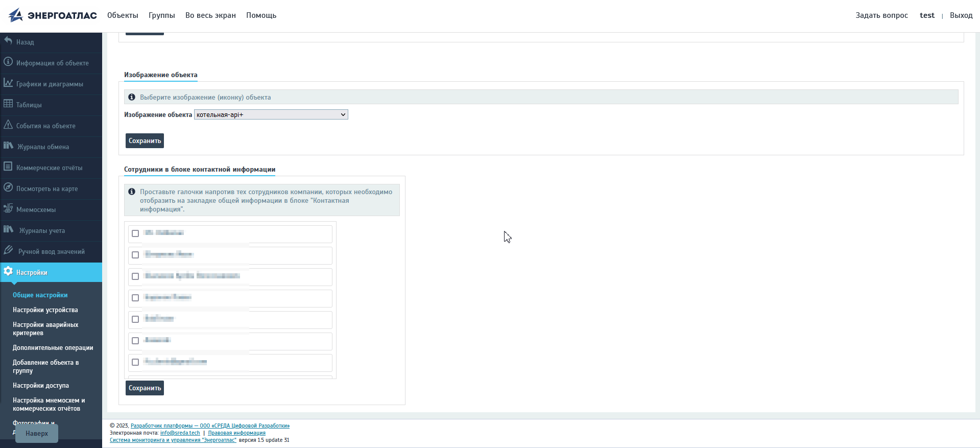This screenshot has width=980, height=448.
Task: Expand the object image dropdown
Action: pos(271,115)
